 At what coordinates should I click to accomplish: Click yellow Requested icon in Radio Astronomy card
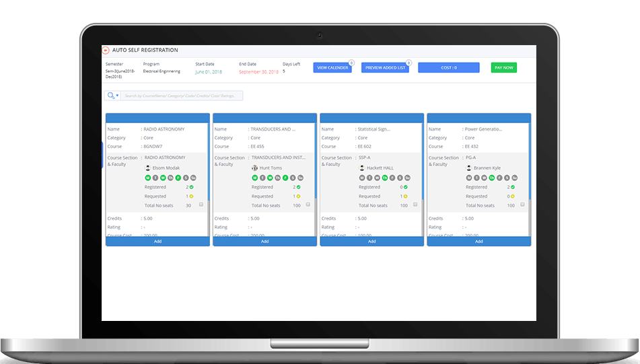[x=191, y=196]
